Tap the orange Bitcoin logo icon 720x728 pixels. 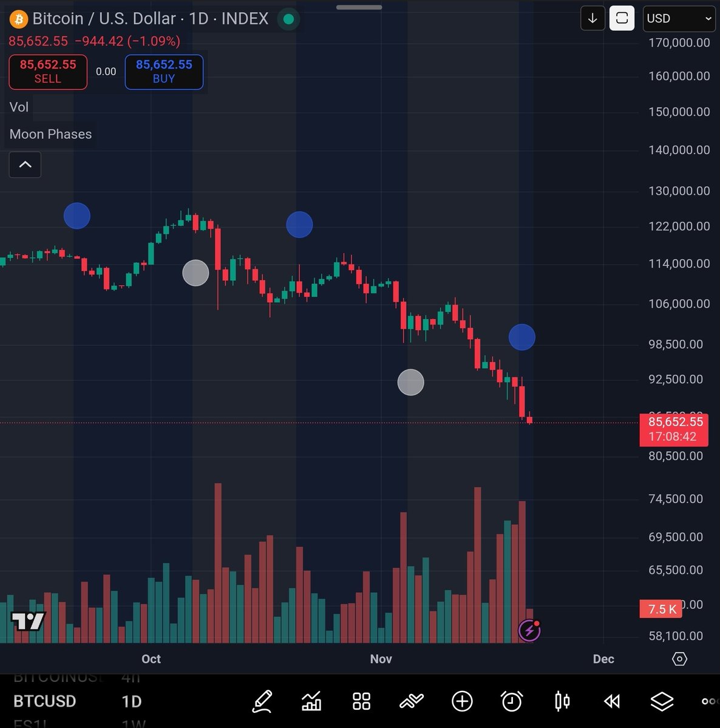coord(18,19)
